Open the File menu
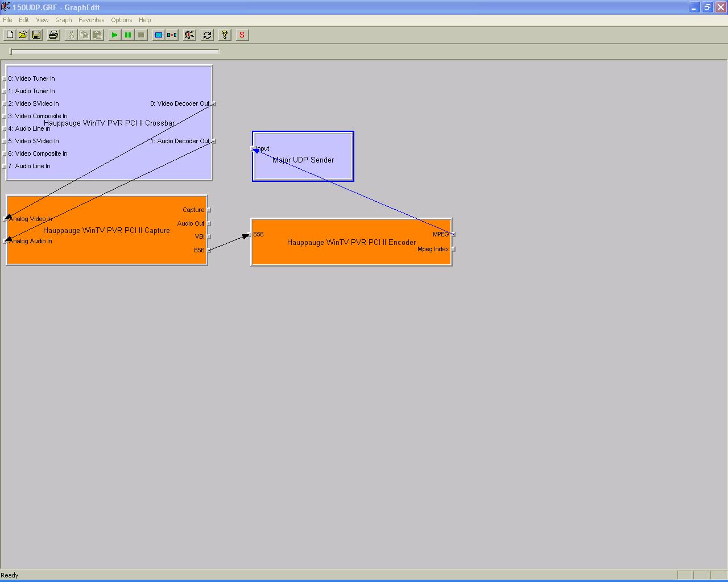 7,20
